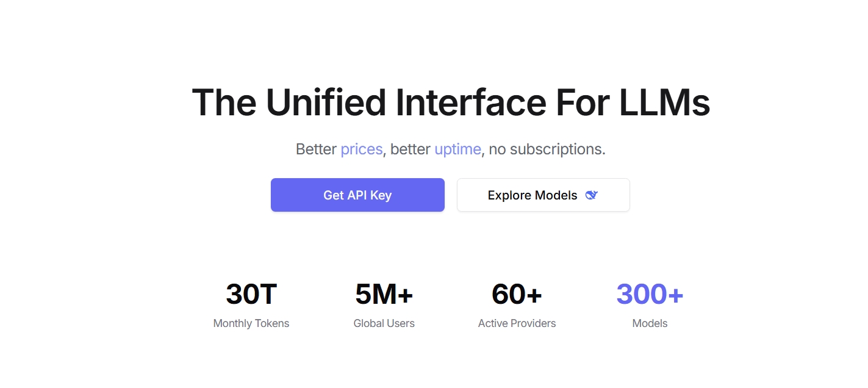This screenshot has width=868, height=388.
Task: Click the 5M+ statistic number
Action: [384, 294]
